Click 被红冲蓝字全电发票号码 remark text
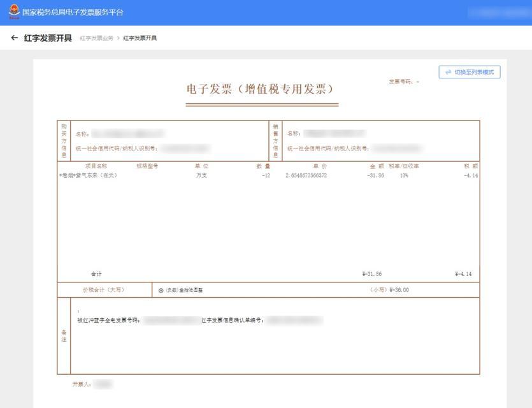This screenshot has width=532, height=408. 108,320
